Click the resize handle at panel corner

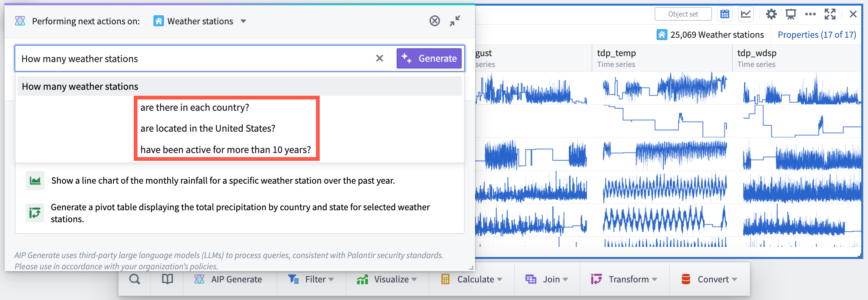click(471, 267)
